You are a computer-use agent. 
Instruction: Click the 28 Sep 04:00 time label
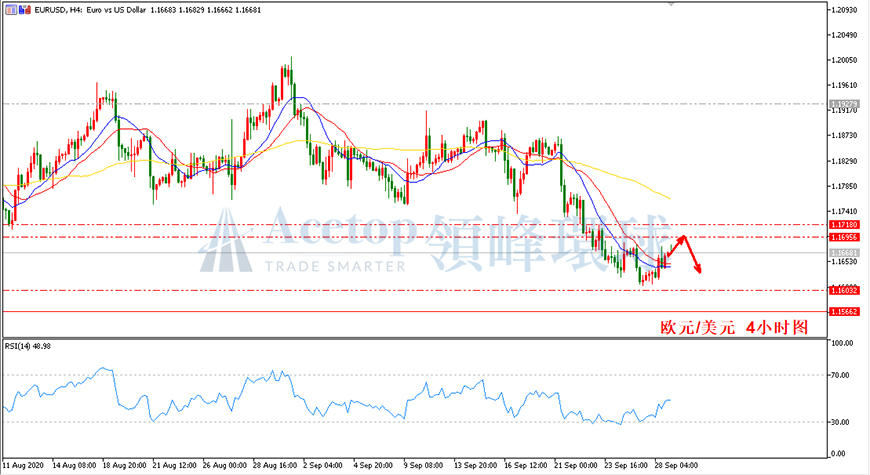click(676, 465)
